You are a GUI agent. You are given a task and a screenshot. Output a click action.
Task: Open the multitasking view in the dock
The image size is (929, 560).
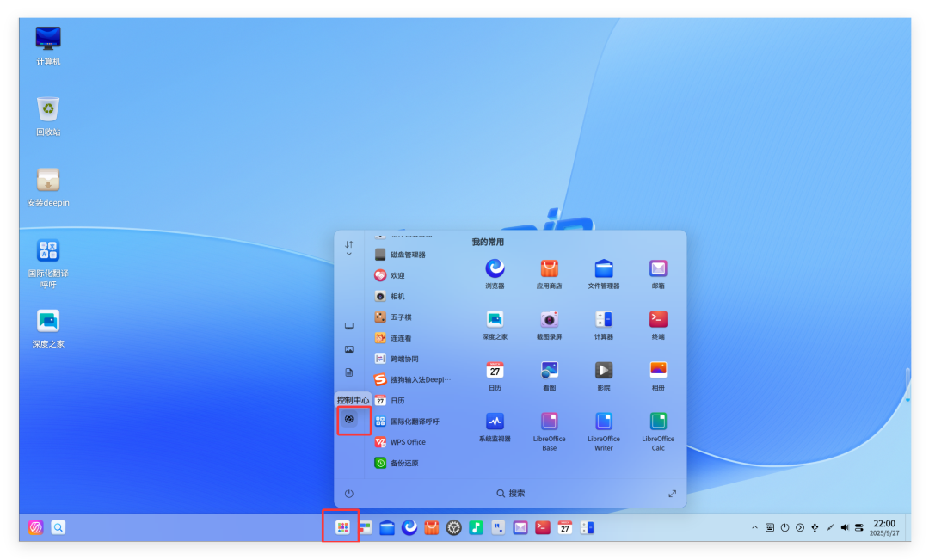click(365, 527)
